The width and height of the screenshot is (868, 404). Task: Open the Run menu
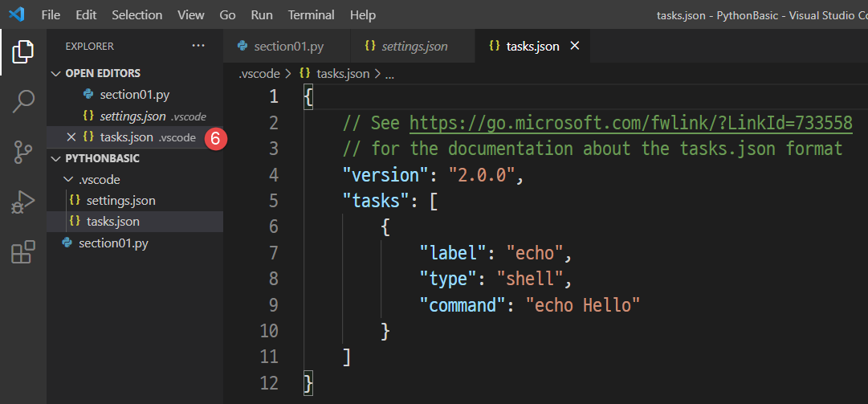262,15
